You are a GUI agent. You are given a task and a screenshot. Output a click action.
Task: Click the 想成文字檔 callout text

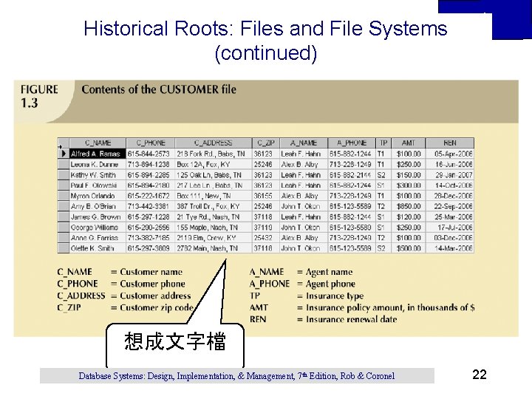[x=175, y=341]
